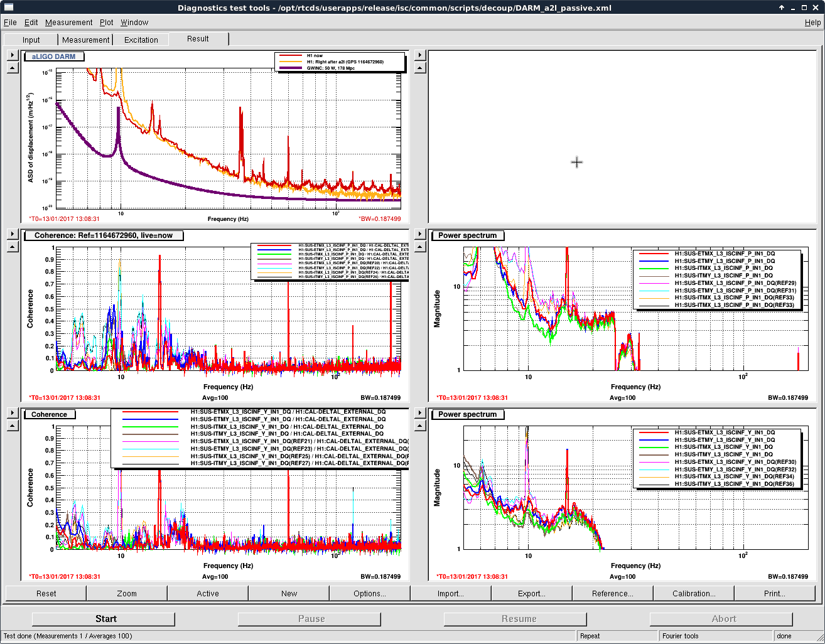
Task: Click the red 'H1 now' line swatch in the DARM legend
Action: pyautogui.click(x=291, y=56)
